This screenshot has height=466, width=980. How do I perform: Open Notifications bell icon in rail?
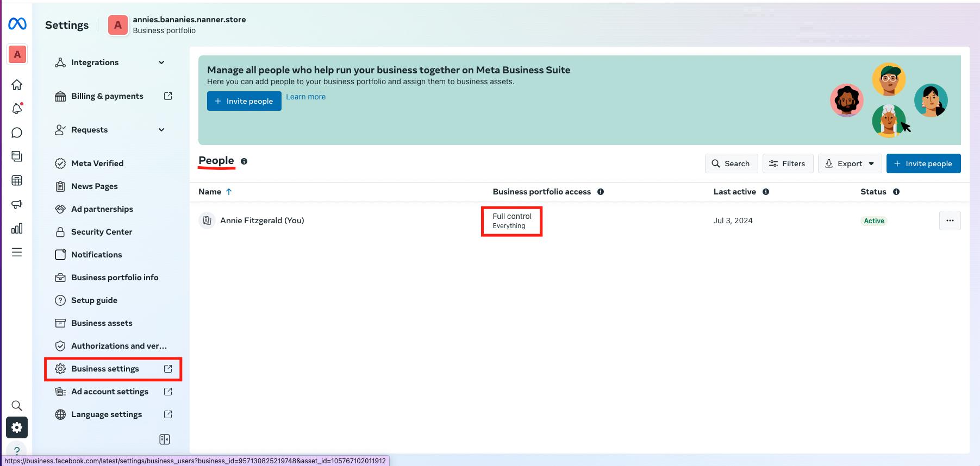(x=17, y=109)
